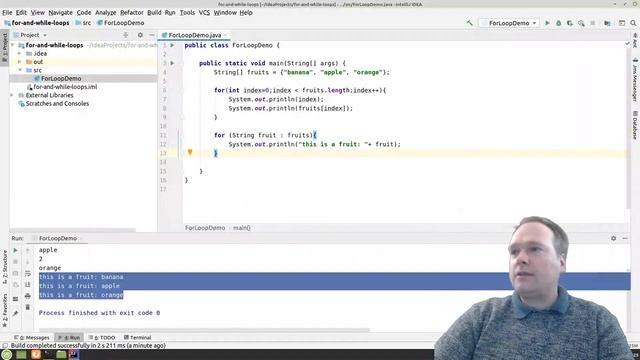Viewport: 640px width, 360px height.
Task: Expand the out folder
Action: tap(20, 62)
